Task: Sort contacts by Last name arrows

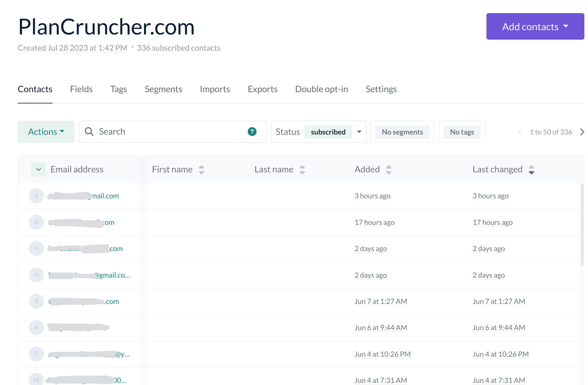Action: pos(302,170)
